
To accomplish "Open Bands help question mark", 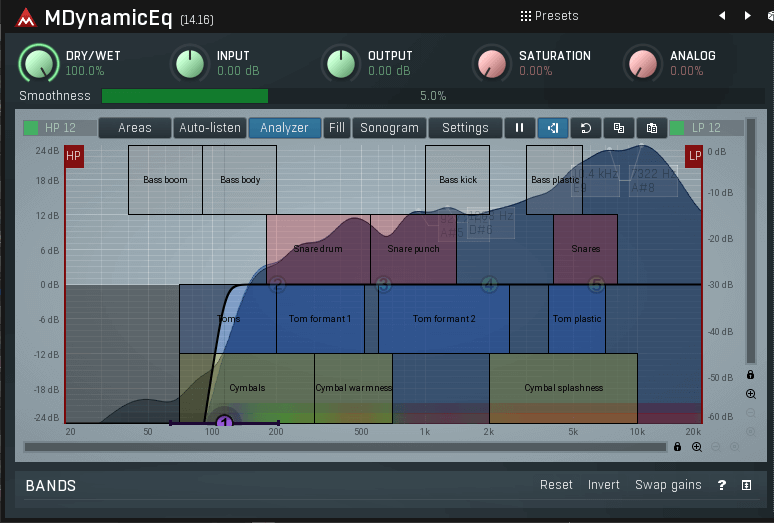I will click(722, 485).
